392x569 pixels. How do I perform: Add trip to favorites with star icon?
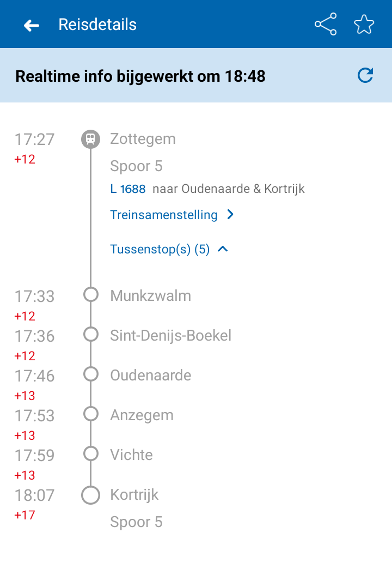(364, 25)
